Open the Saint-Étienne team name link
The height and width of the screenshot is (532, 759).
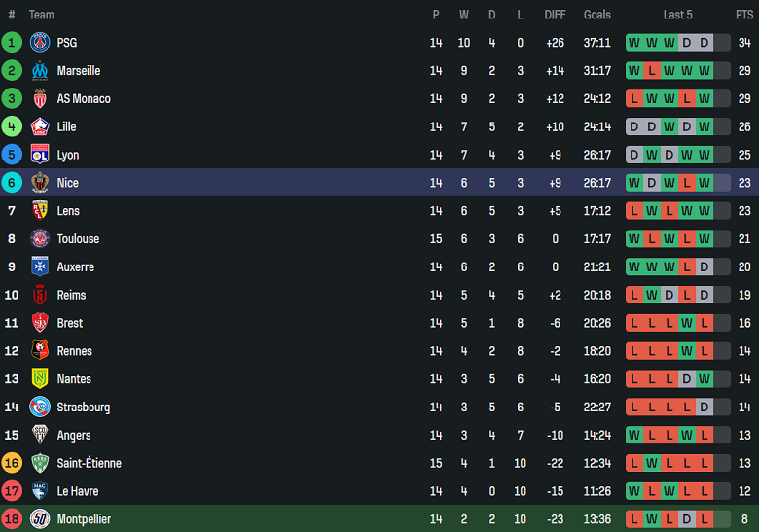tap(89, 464)
